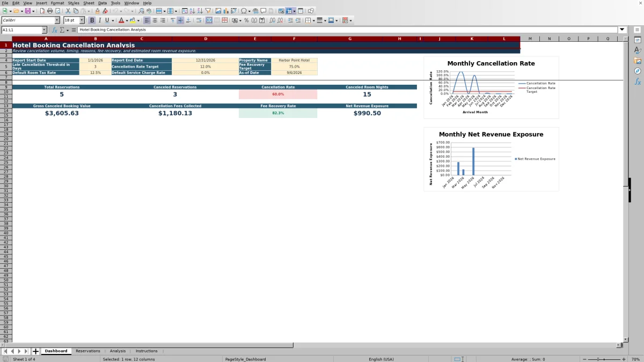Click the Copy icon in toolbar
This screenshot has height=362, width=644.
(x=76, y=11)
